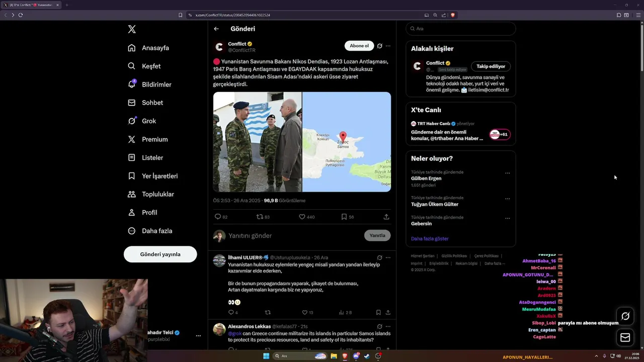Open options for Gülben Ergen trend
This screenshot has height=362, width=644.
click(507, 173)
